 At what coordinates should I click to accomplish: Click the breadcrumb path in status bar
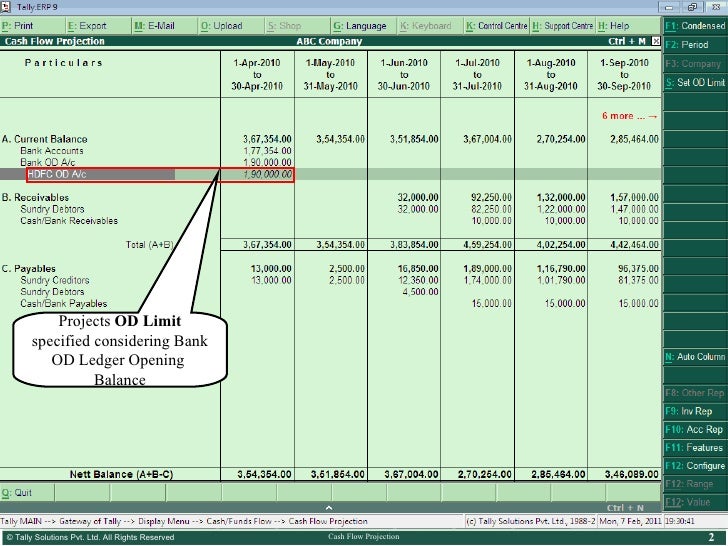point(184,521)
